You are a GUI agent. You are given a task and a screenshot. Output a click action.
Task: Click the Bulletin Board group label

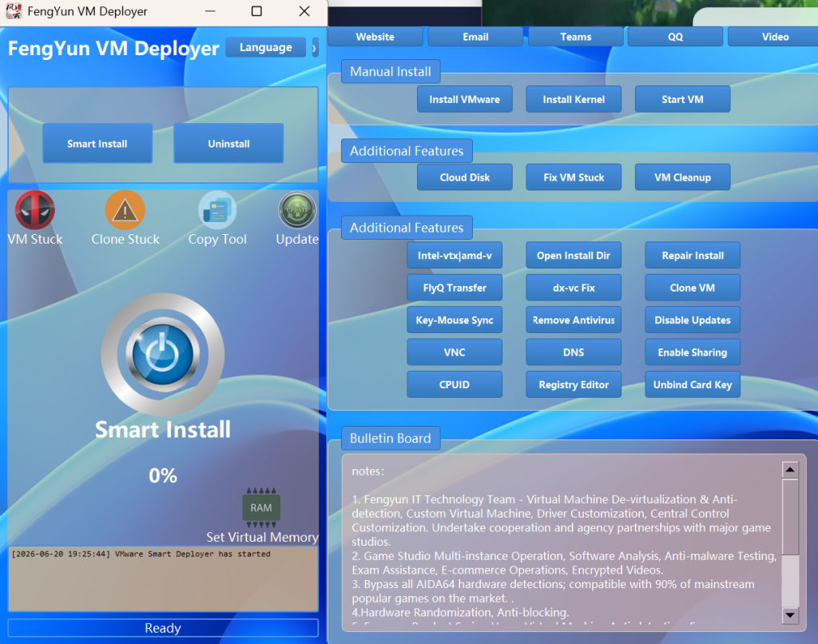tap(390, 438)
